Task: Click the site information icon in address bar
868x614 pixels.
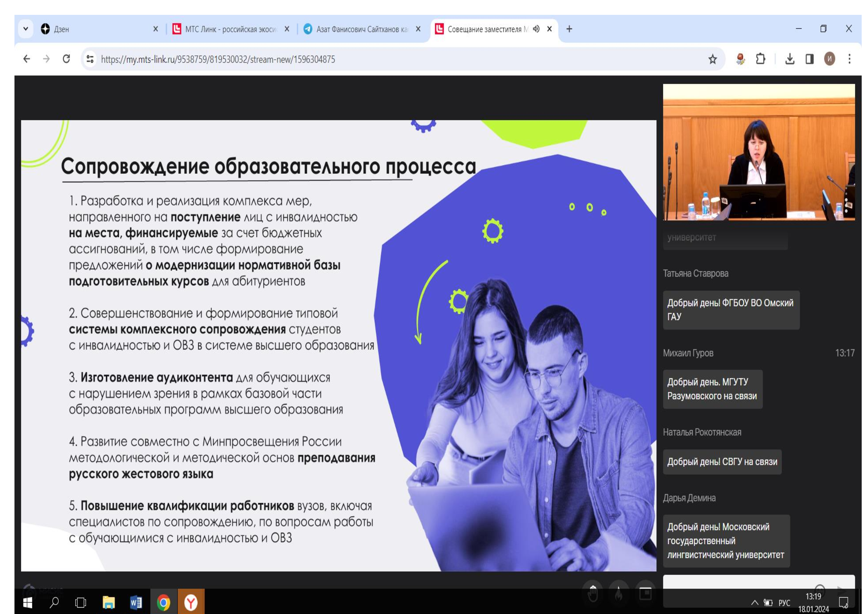Action: pos(90,59)
